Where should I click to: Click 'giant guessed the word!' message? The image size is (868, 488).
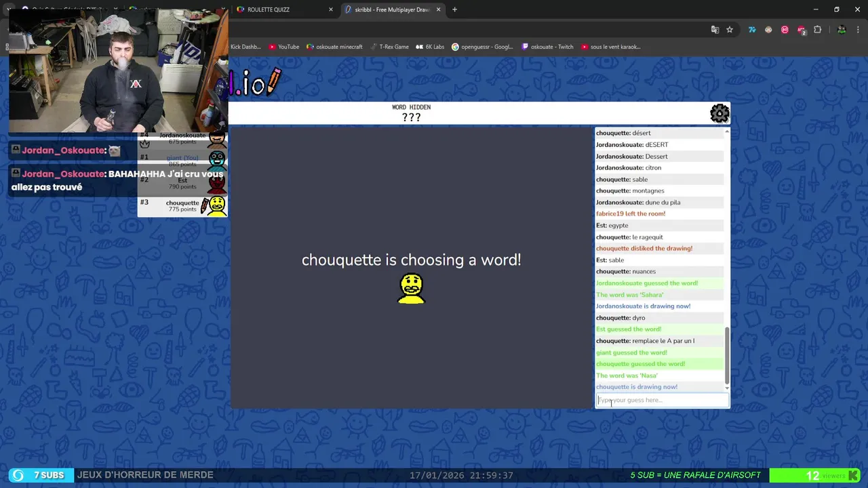631,352
